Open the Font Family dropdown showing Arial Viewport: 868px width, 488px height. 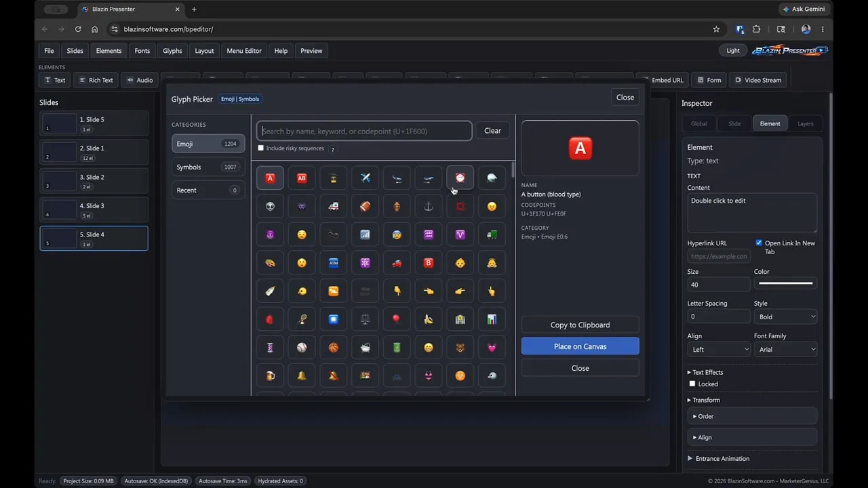point(785,349)
